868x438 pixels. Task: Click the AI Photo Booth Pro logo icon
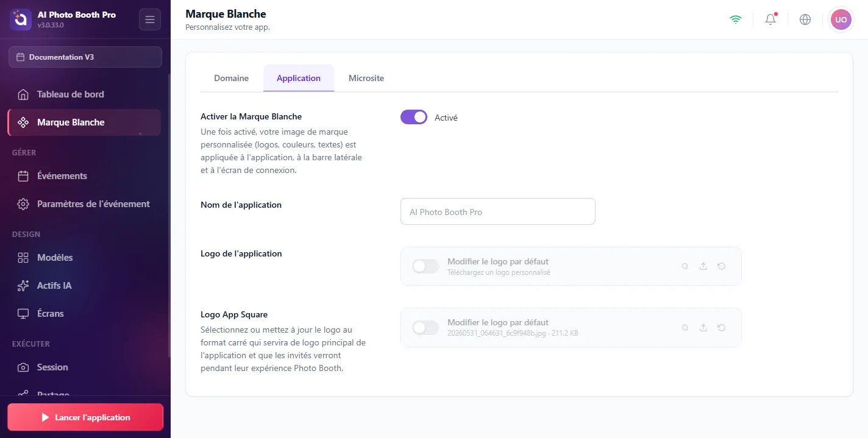pyautogui.click(x=20, y=19)
